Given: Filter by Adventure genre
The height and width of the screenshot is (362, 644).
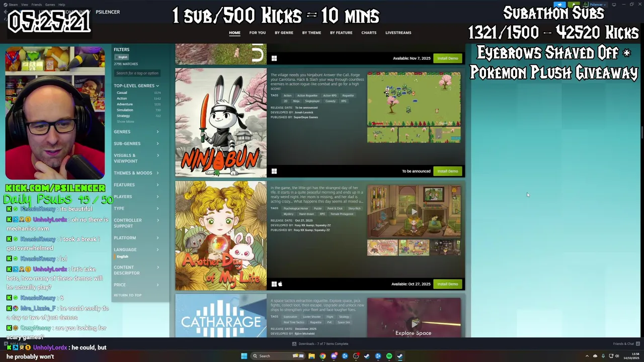Looking at the screenshot, I should 125,104.
